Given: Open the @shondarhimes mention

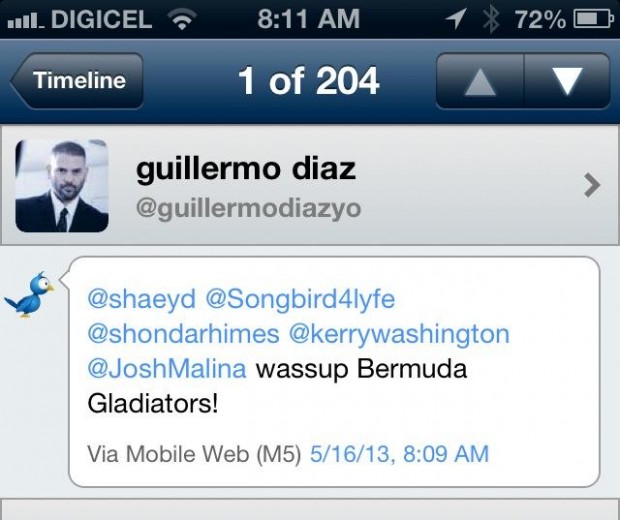Looking at the screenshot, I should coord(183,334).
